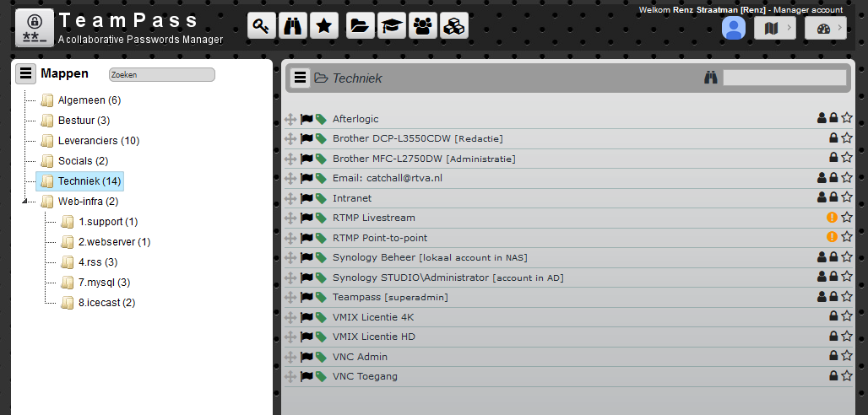Open favorites with the star toolbar icon

[x=324, y=26]
